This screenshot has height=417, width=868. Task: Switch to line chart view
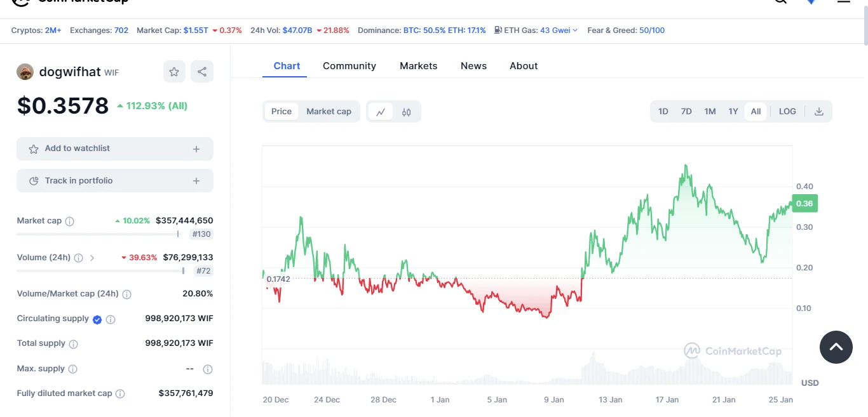(x=381, y=112)
